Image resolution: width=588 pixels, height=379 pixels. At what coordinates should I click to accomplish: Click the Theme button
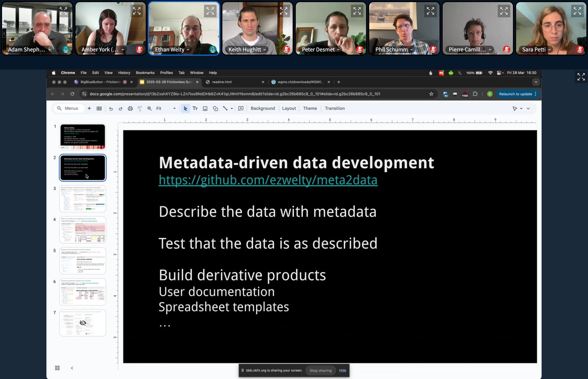tap(310, 108)
